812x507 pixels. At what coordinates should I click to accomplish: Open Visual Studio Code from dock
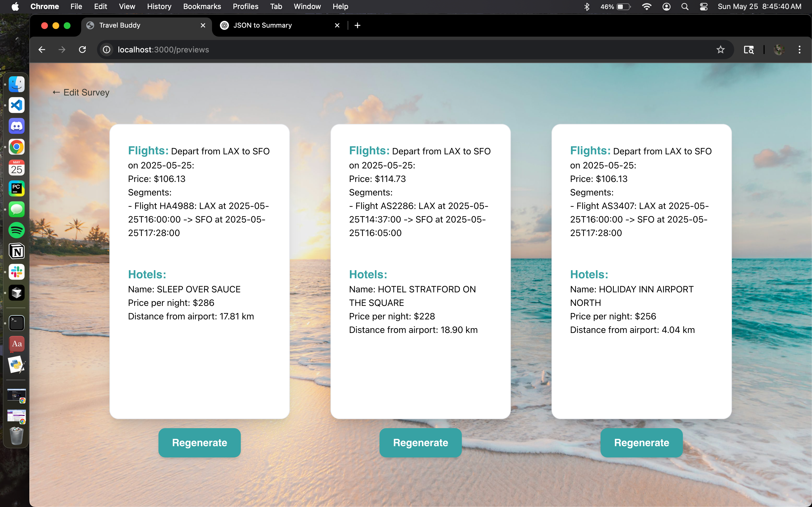click(16, 105)
